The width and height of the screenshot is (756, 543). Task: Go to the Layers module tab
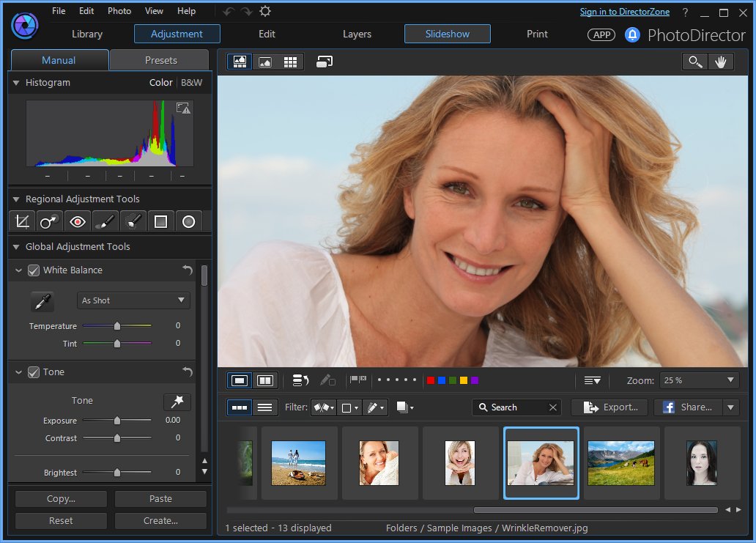[x=357, y=34]
